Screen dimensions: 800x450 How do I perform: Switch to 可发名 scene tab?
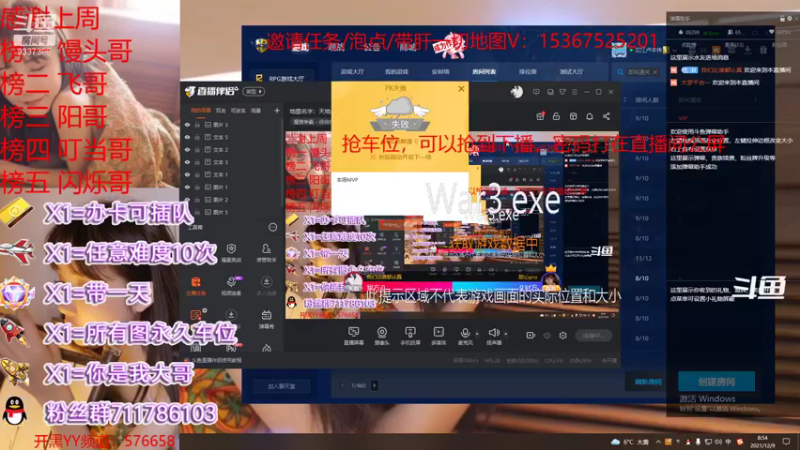tap(238, 110)
